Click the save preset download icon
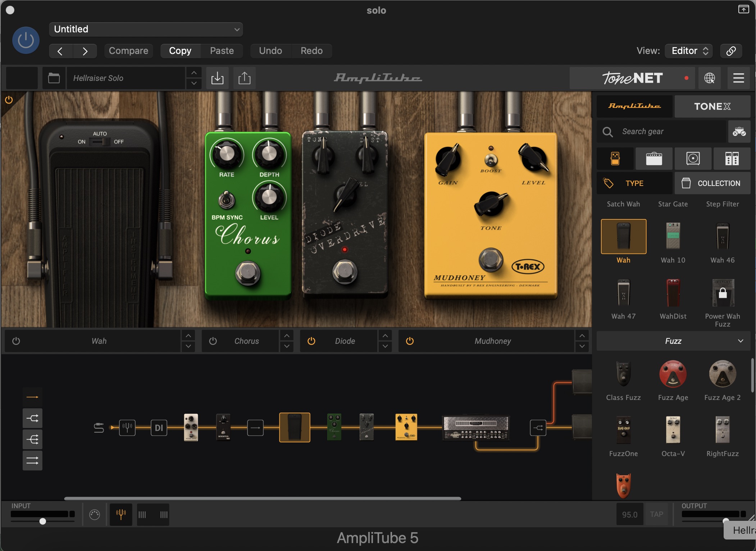 (x=217, y=78)
